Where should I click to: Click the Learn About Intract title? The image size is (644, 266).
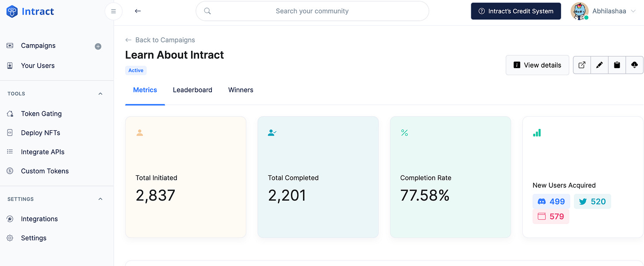pyautogui.click(x=175, y=55)
